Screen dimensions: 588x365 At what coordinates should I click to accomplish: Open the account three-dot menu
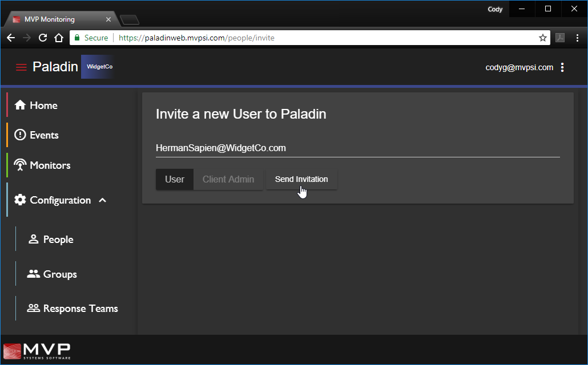562,67
